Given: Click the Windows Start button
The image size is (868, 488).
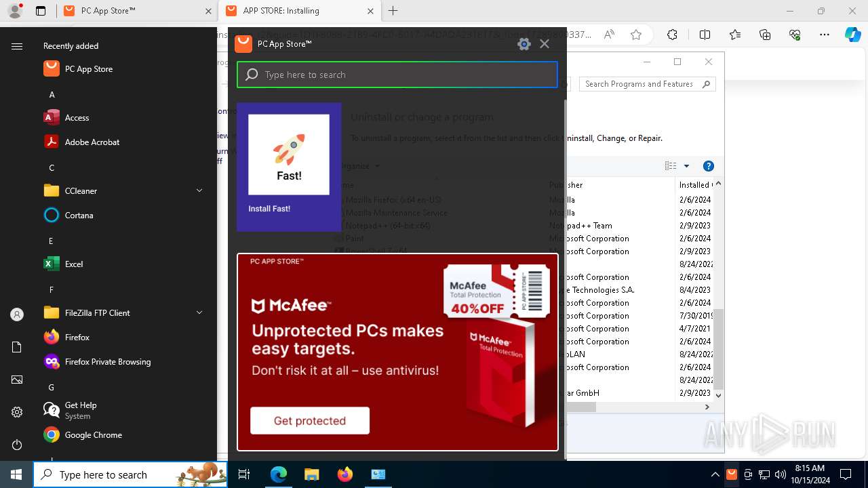Looking at the screenshot, I should coord(16,474).
